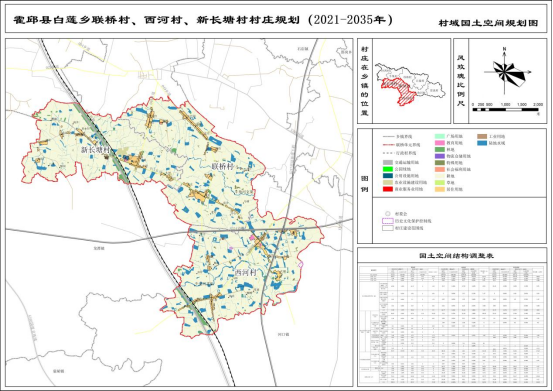Click the pink education land legend swatch

pyautogui.click(x=439, y=143)
